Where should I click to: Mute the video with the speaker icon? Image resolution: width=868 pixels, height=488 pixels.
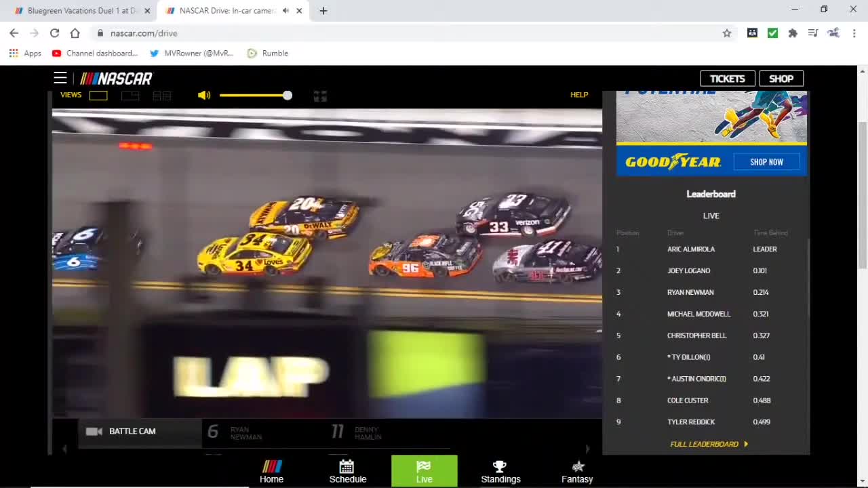pyautogui.click(x=204, y=96)
